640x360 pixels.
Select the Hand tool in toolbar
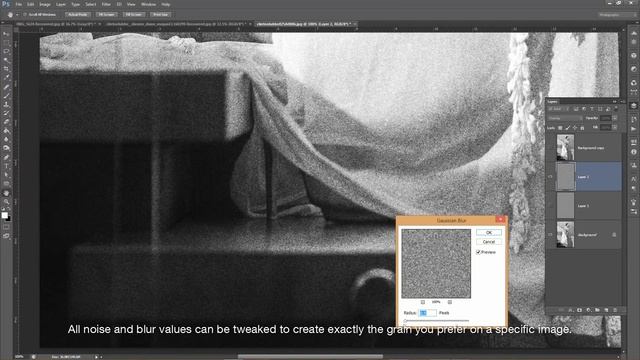click(x=6, y=193)
